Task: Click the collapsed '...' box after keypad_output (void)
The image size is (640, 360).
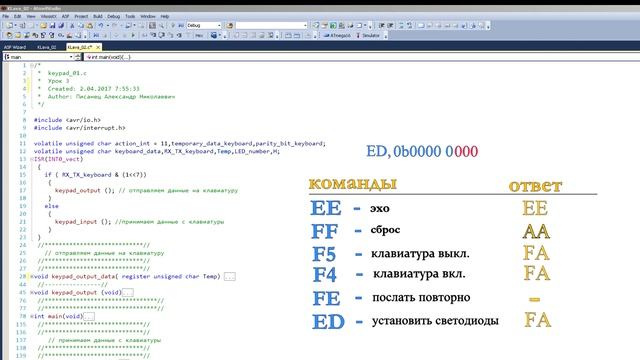Action: (x=128, y=293)
